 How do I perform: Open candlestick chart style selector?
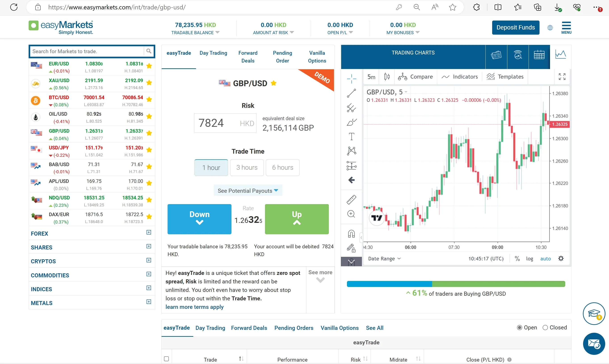387,77
